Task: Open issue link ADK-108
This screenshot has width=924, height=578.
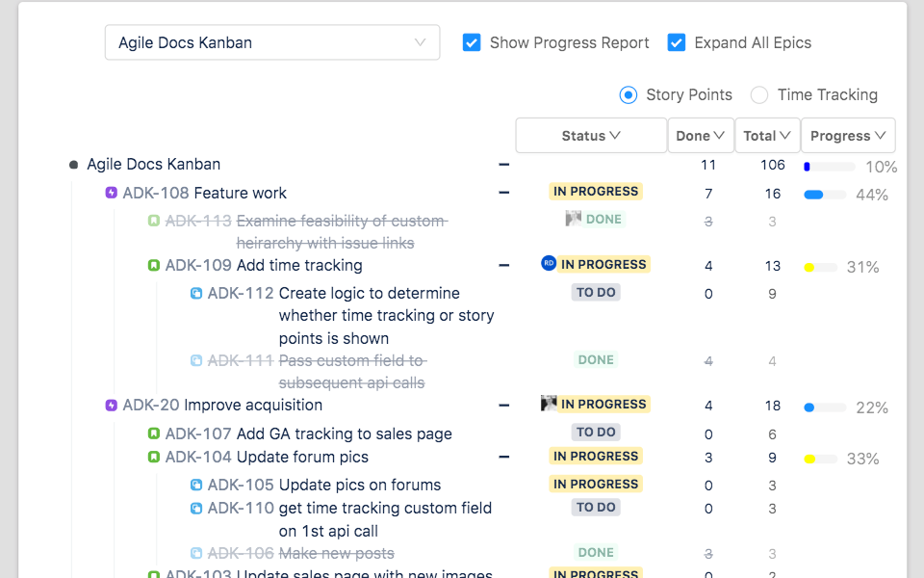Action: [x=156, y=193]
